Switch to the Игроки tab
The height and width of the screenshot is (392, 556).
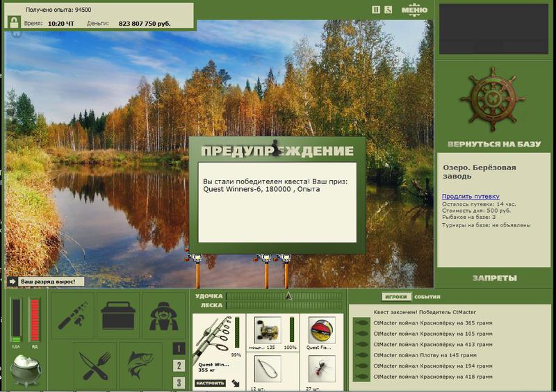[395, 297]
